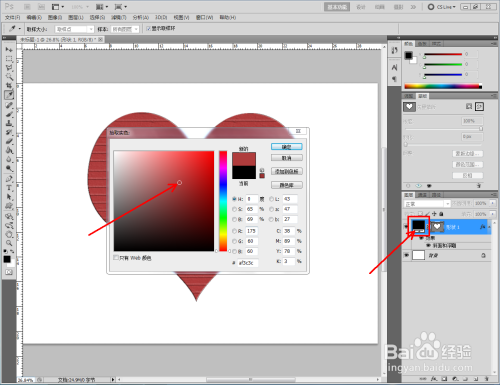Open the layer opacity slider arrow
The image size is (500, 385).
pyautogui.click(x=493, y=203)
